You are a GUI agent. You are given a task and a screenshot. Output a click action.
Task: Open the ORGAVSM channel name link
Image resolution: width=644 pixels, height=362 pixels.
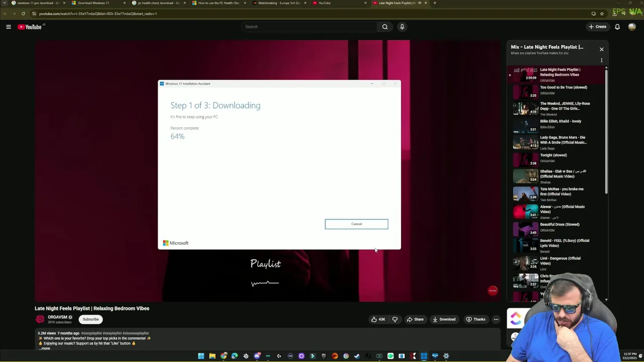tap(57, 317)
